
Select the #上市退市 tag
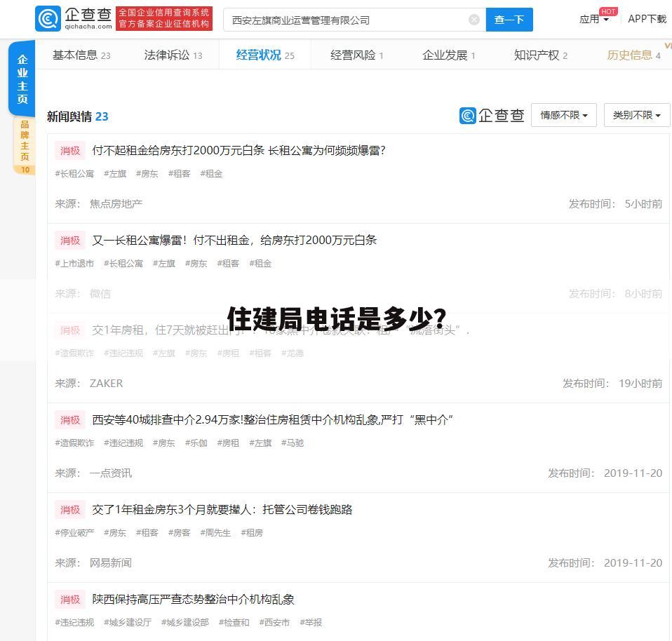tap(74, 263)
